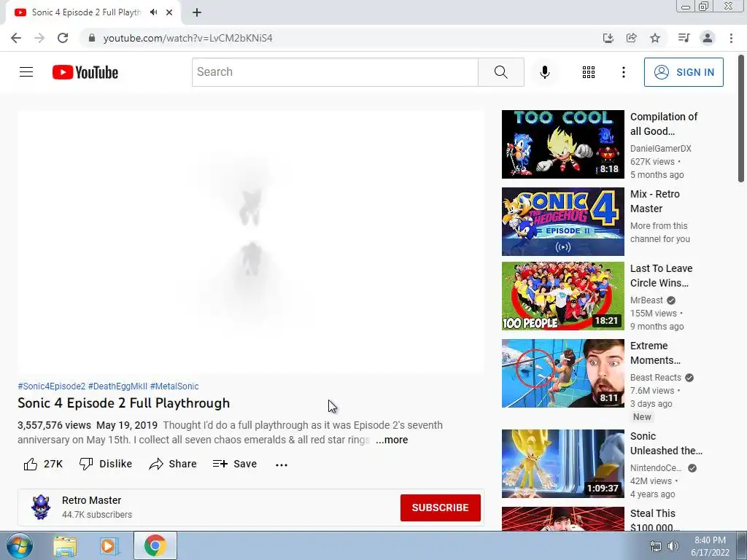Focus the YouTube Search input field
This screenshot has width=747, height=560.
(x=335, y=72)
